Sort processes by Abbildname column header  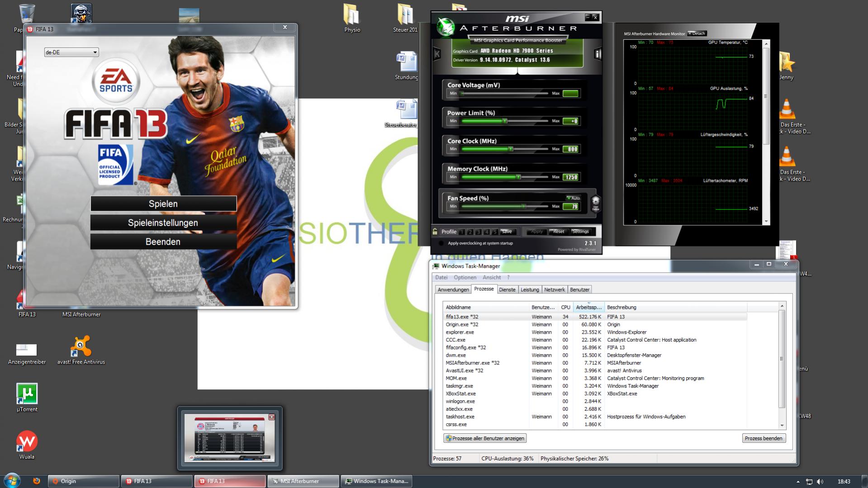pos(486,308)
